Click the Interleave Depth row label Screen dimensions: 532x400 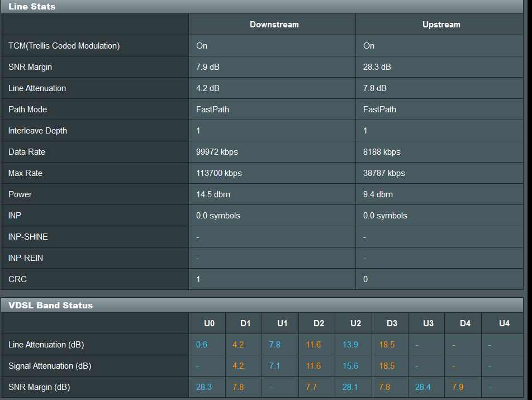[37, 131]
